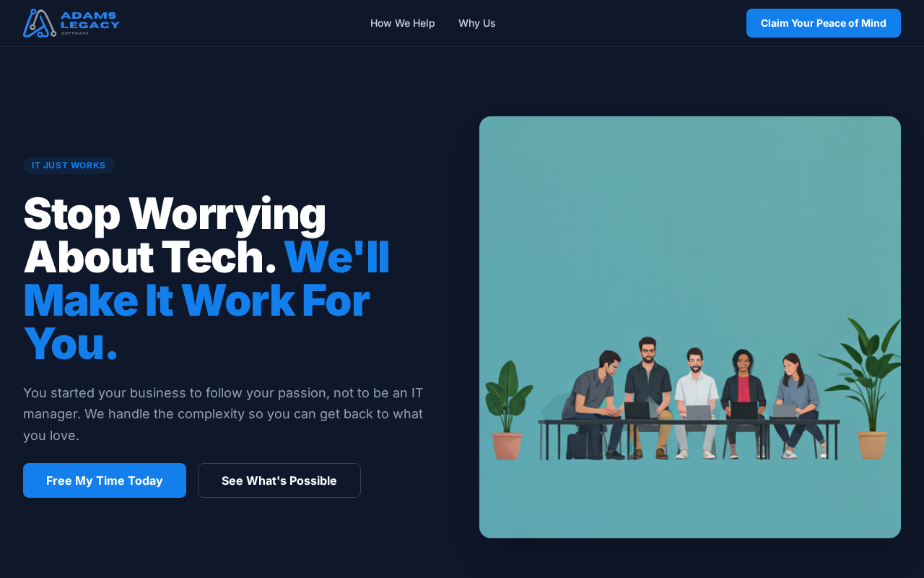Click the bearded man with glasses

pos(648,397)
